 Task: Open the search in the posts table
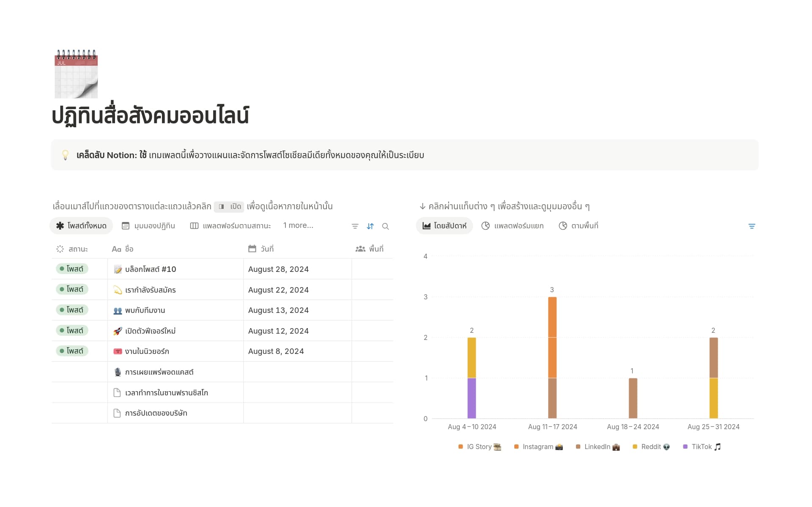(385, 226)
